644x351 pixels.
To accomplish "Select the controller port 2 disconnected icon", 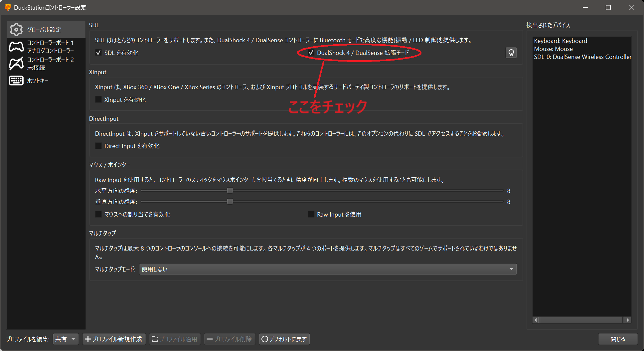I will coord(16,64).
